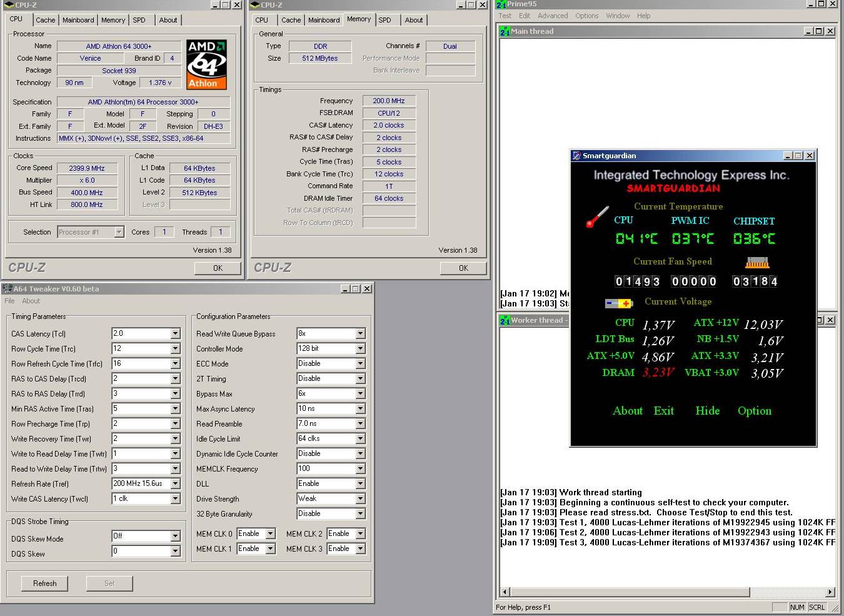Open the 2T Timing dropdown

[x=360, y=378]
